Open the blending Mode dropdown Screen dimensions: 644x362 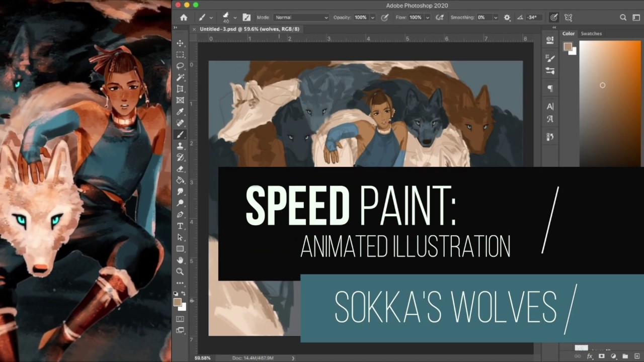pyautogui.click(x=301, y=17)
